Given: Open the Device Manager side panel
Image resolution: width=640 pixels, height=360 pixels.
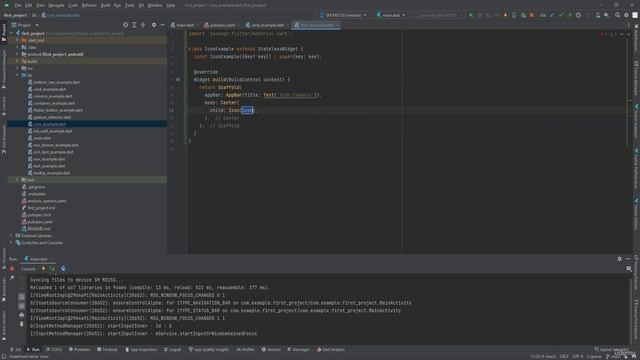Looking at the screenshot, I should 636,78.
